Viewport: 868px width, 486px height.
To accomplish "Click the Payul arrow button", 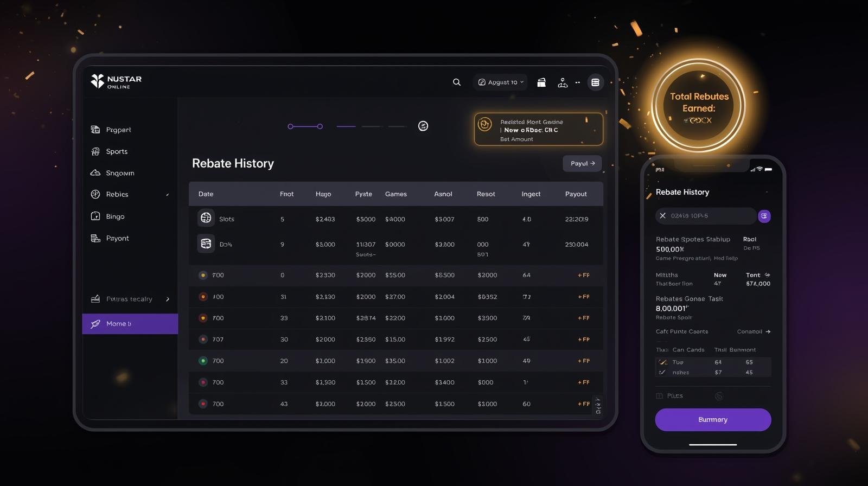I will coord(582,163).
